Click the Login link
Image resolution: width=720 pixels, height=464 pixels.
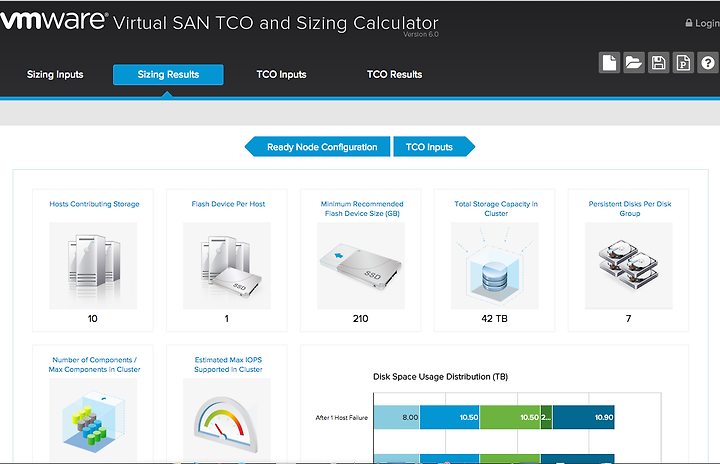click(x=706, y=23)
